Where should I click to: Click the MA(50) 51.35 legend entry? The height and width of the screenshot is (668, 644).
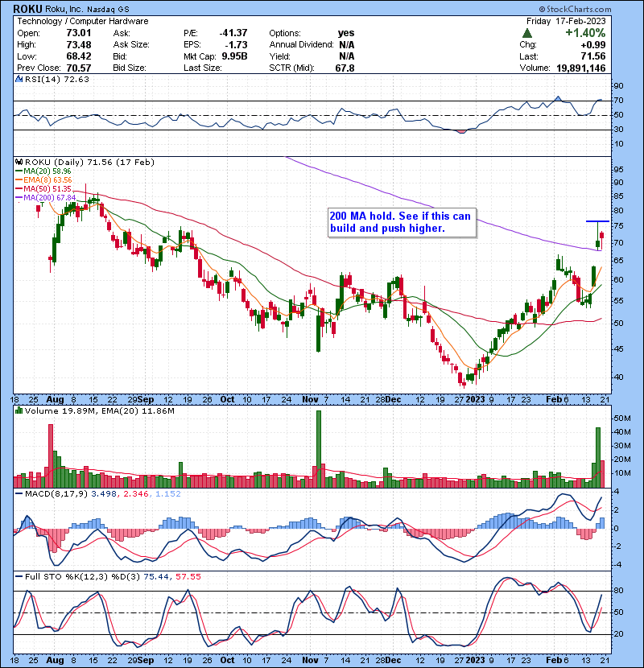click(43, 188)
